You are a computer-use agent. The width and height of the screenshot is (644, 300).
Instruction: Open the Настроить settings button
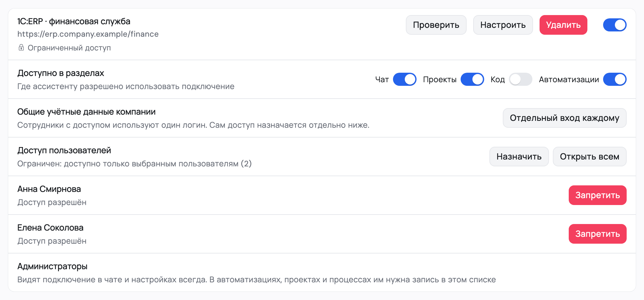[x=503, y=25]
